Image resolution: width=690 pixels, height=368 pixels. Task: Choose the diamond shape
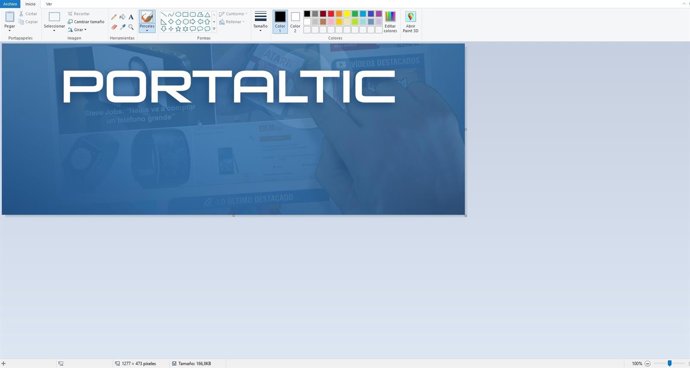171,22
